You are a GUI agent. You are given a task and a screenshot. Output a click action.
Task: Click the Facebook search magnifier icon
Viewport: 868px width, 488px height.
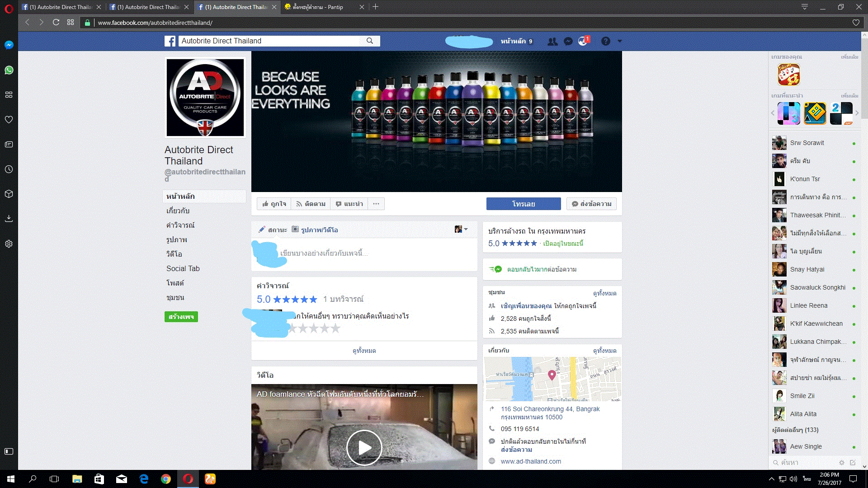pyautogui.click(x=370, y=41)
